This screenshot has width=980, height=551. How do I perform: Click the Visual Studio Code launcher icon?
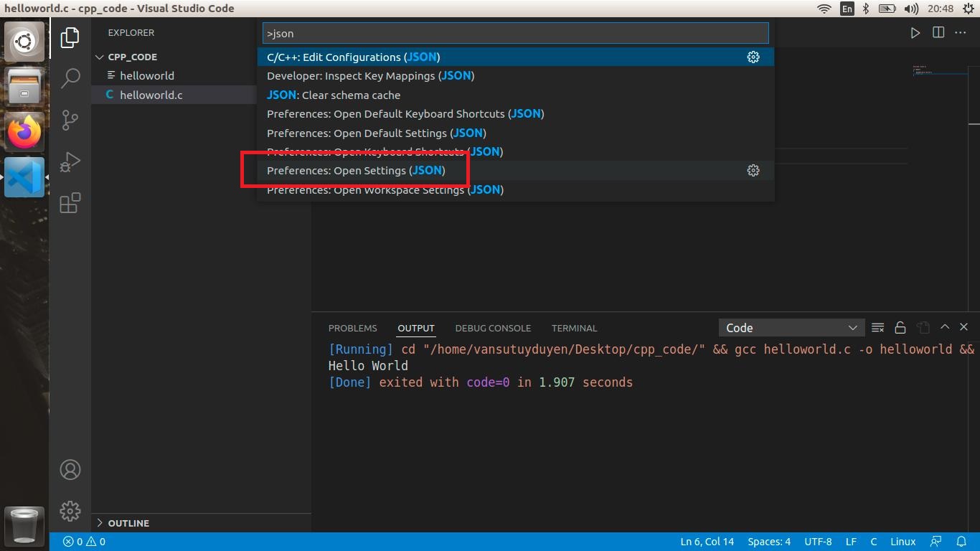[x=24, y=177]
